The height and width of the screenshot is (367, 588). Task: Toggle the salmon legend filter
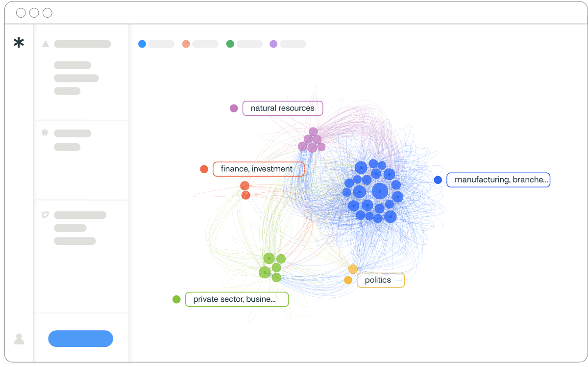click(x=186, y=44)
